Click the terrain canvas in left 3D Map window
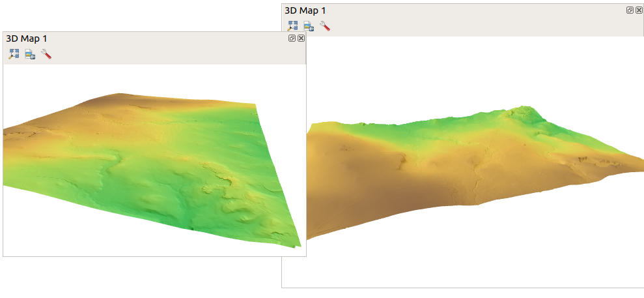The image size is (644, 298). point(154,160)
